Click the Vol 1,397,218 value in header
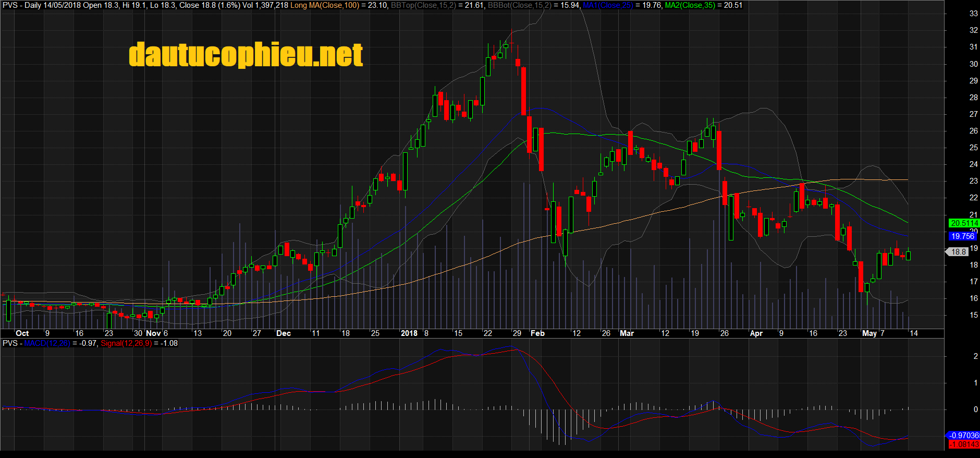 265,5
